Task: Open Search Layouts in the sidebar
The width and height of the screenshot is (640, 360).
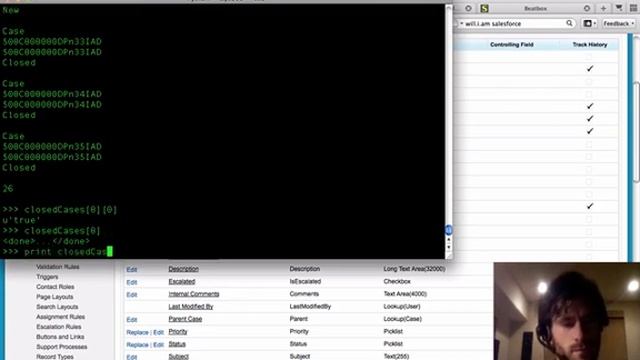Action: (57, 307)
